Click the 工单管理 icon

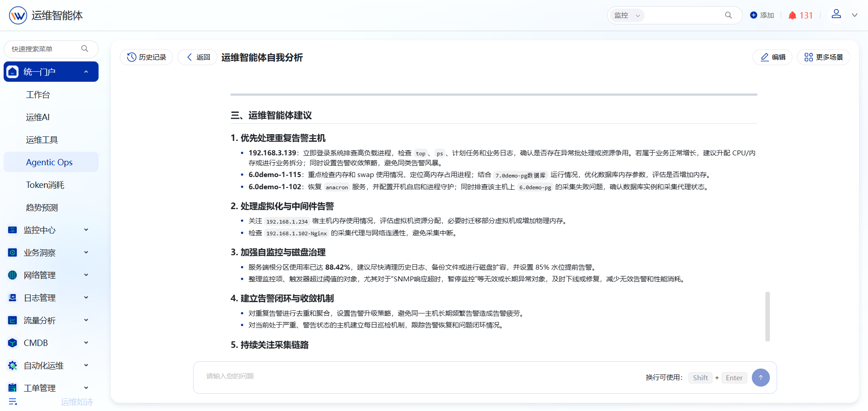point(13,388)
